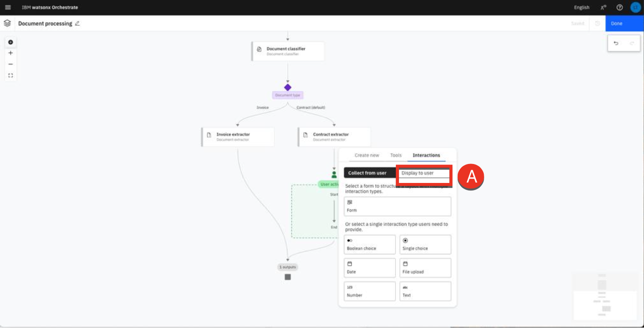This screenshot has height=328, width=644.
Task: Choose the Boolean choice interaction
Action: coord(369,244)
